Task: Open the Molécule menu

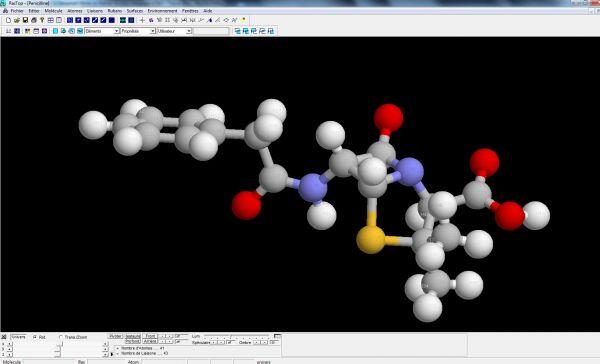Action: click(53, 11)
